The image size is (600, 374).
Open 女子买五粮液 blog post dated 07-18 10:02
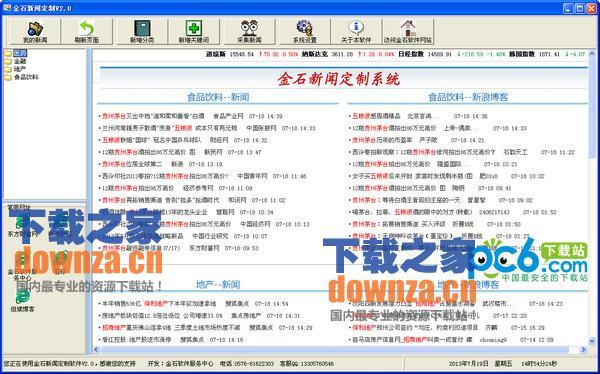[412, 176]
